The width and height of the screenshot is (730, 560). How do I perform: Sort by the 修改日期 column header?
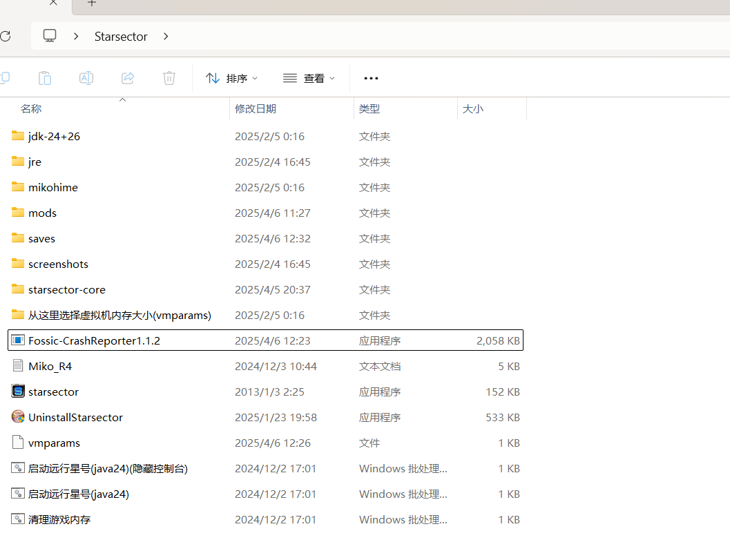(x=256, y=108)
